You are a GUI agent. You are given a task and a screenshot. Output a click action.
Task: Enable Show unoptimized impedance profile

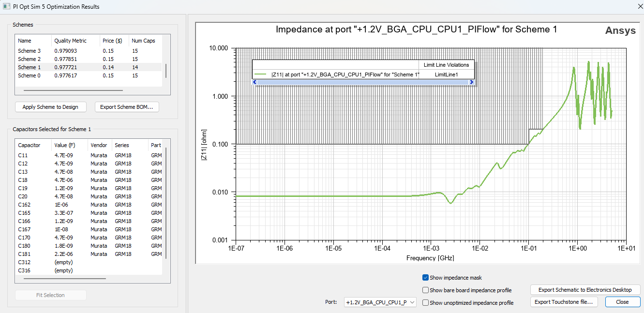point(426,303)
